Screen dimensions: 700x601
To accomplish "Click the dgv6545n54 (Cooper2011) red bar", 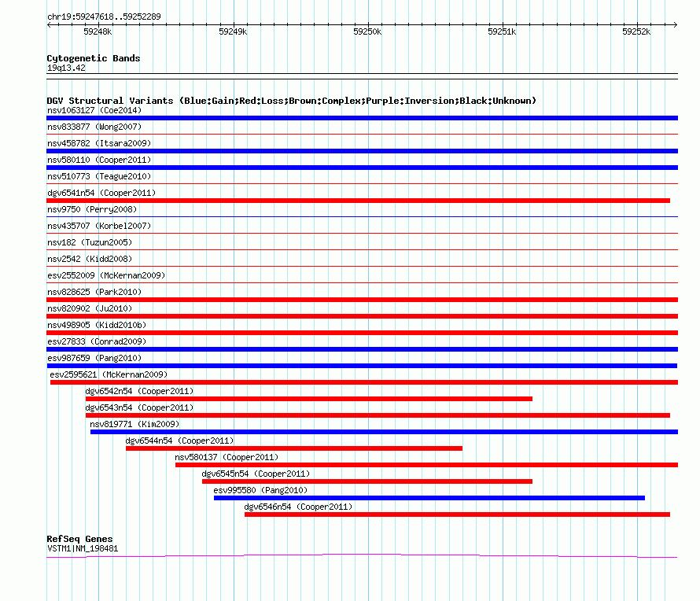I will tap(367, 481).
